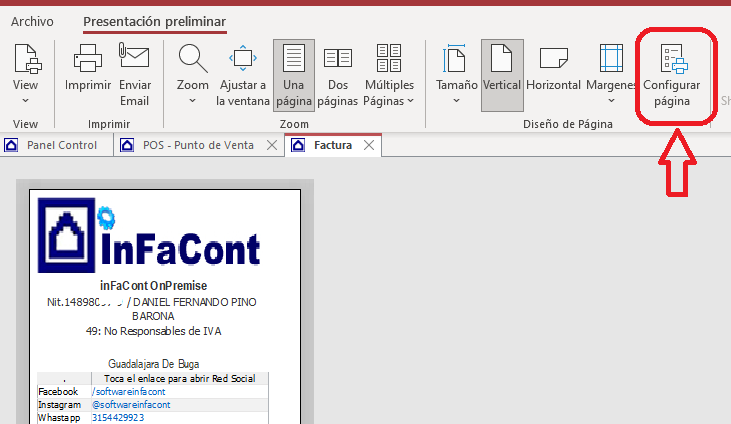731x424 pixels.
Task: Open the Zoom dropdown menu
Action: [193, 73]
